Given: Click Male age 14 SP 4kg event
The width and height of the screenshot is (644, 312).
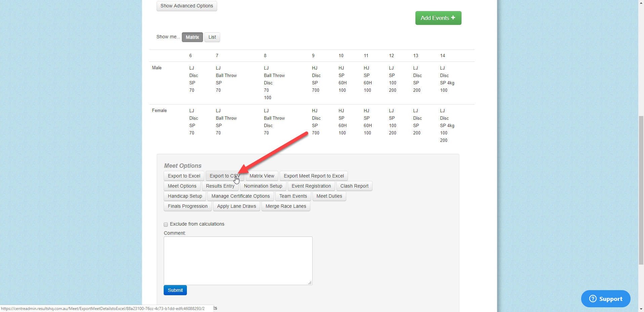Looking at the screenshot, I should [447, 83].
